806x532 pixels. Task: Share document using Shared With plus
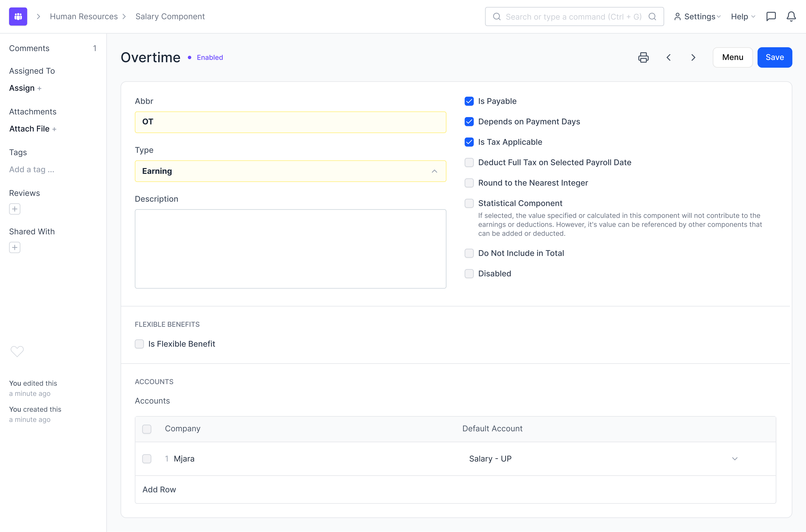(15, 247)
